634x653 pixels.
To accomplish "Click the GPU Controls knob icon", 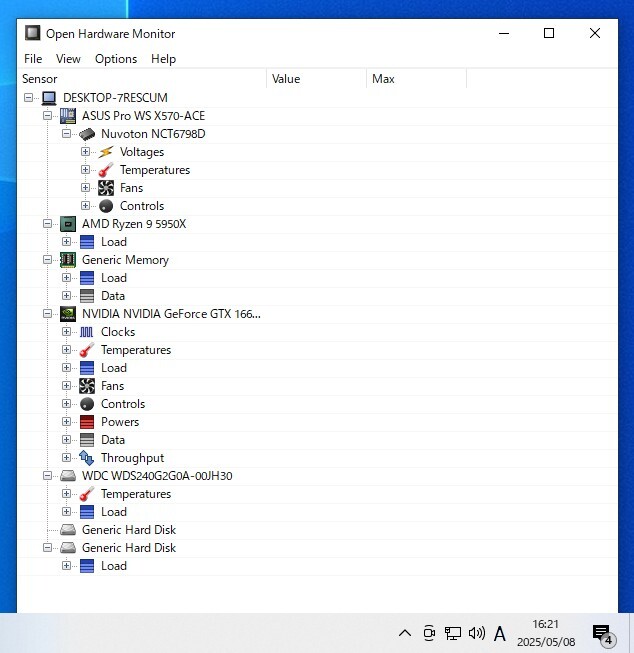I will 87,404.
